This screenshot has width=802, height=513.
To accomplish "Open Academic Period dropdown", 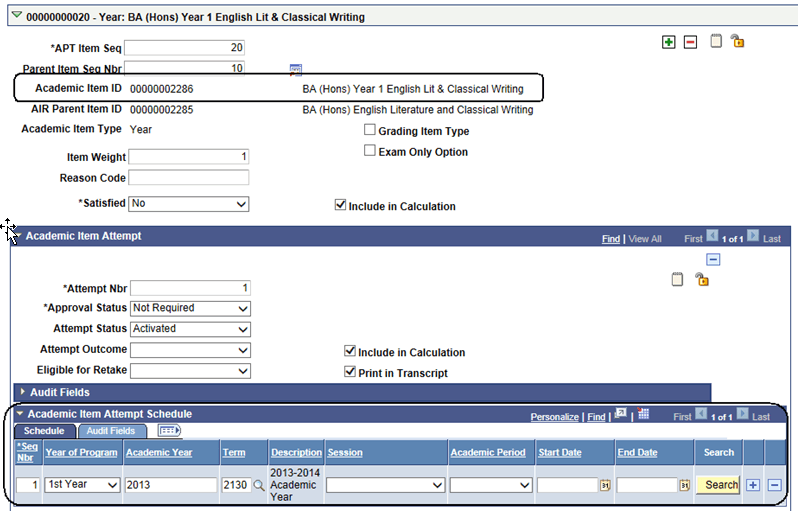I will tap(491, 485).
